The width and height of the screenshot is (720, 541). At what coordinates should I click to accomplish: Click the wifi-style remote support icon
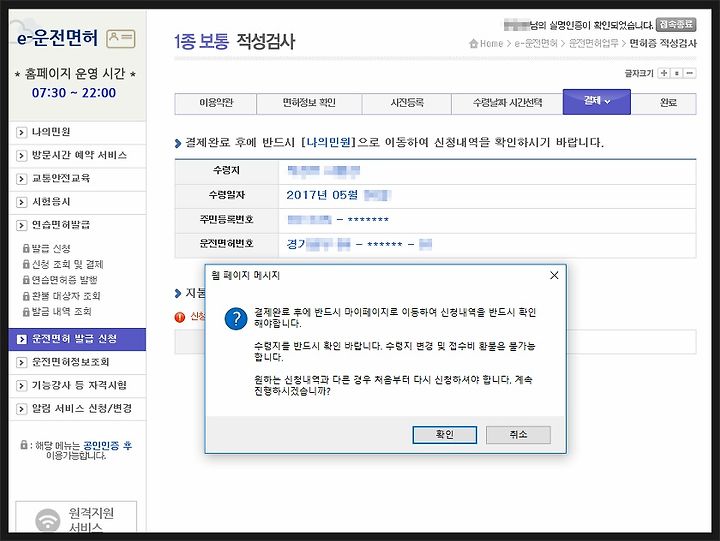(47, 520)
